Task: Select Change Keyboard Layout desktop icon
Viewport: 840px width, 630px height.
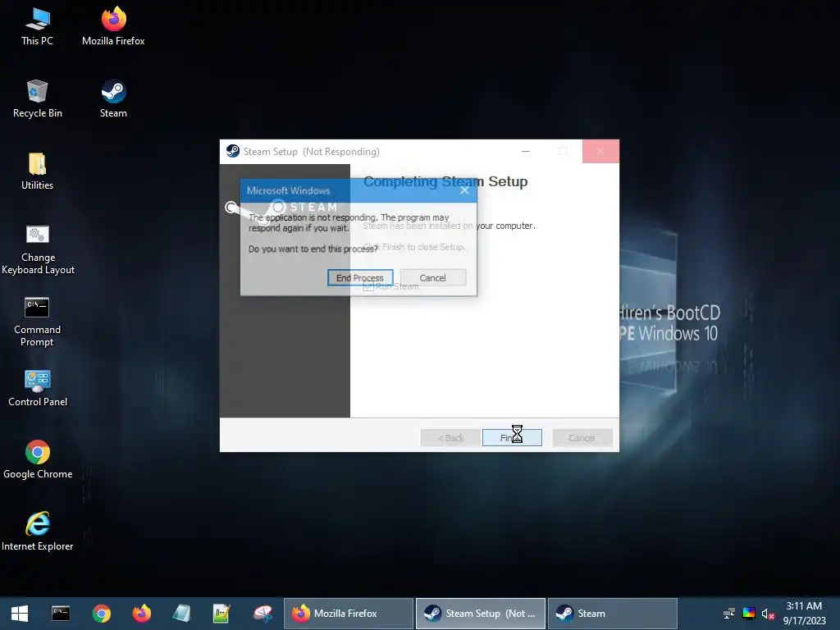Action: tap(38, 249)
